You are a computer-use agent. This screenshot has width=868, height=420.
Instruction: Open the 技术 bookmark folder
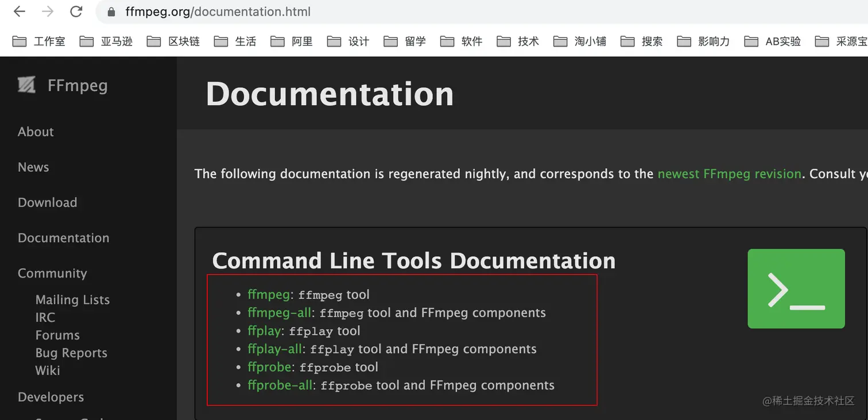click(x=518, y=41)
